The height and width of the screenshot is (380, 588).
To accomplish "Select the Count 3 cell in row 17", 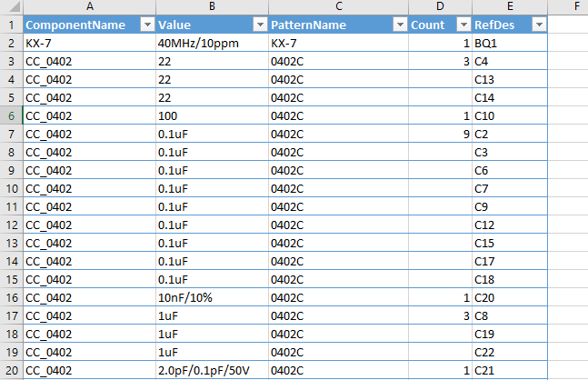I will pos(440,315).
